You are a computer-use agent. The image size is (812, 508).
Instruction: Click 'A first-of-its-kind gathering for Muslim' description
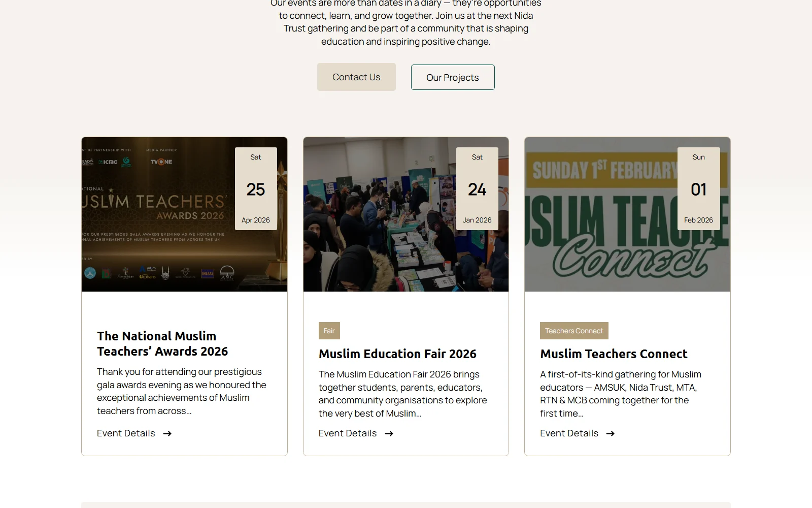coord(621,394)
